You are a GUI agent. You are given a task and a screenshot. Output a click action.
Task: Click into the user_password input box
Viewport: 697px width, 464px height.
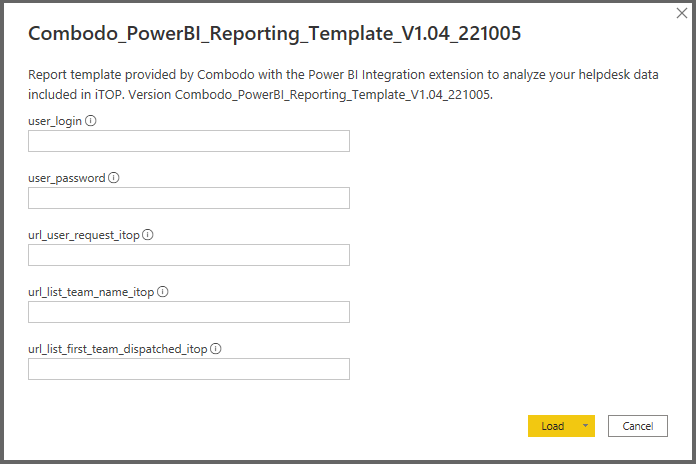[x=189, y=198]
